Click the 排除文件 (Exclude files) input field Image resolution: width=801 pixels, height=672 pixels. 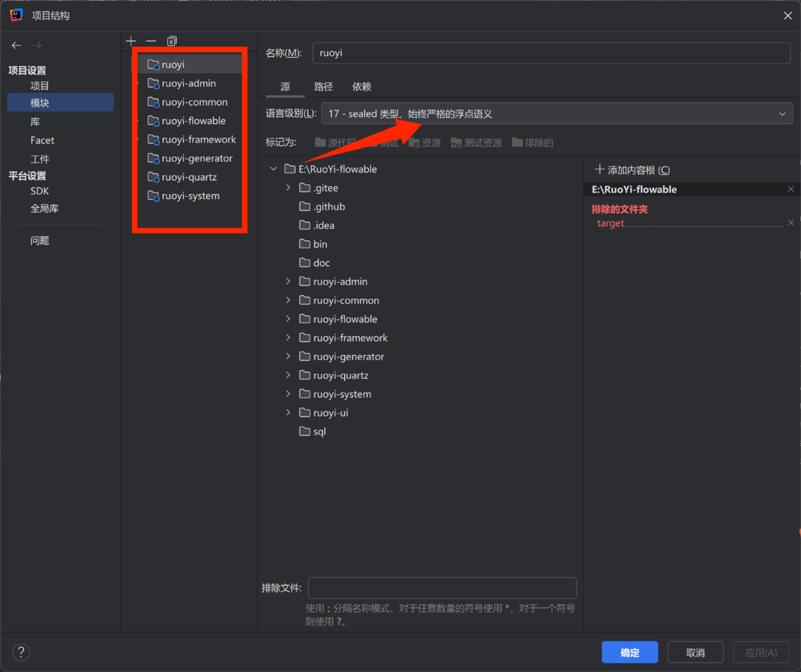tap(442, 588)
